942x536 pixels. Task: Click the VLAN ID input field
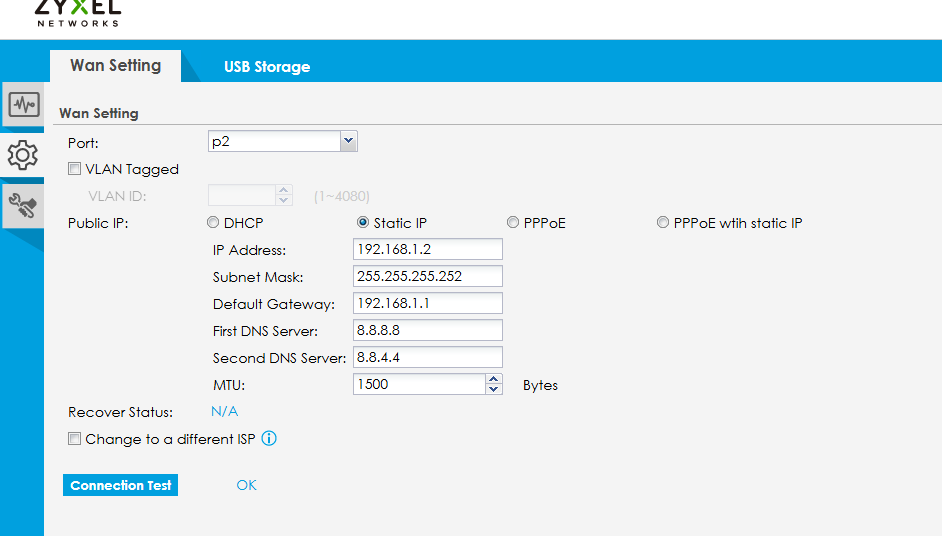coord(242,195)
